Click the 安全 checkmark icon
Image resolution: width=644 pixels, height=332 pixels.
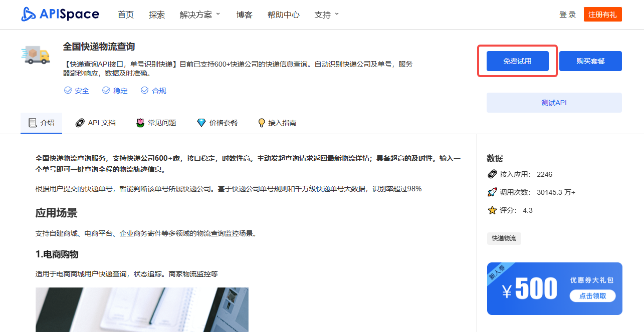click(68, 91)
